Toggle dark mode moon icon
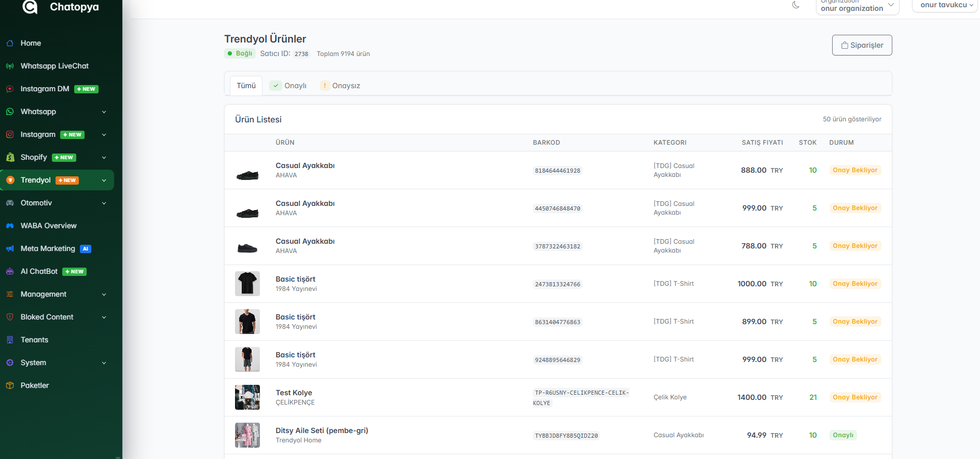This screenshot has width=980, height=459. pyautogui.click(x=796, y=5)
